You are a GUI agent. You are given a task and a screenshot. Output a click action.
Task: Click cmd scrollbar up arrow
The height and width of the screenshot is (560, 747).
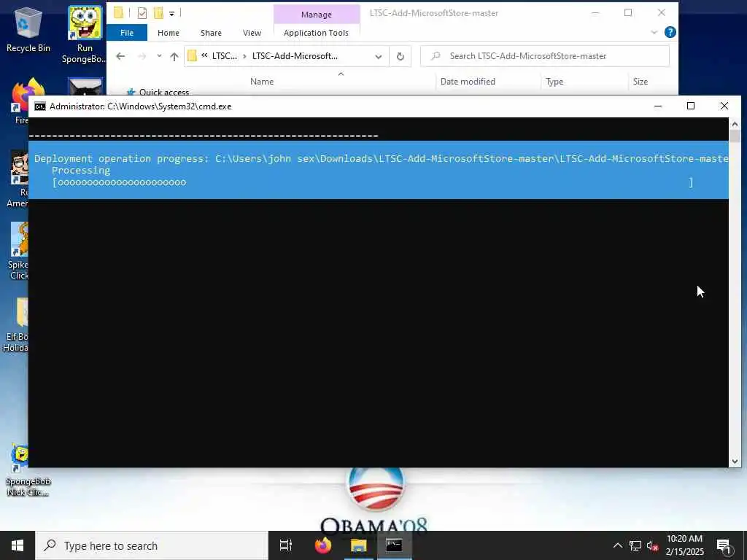click(x=735, y=124)
